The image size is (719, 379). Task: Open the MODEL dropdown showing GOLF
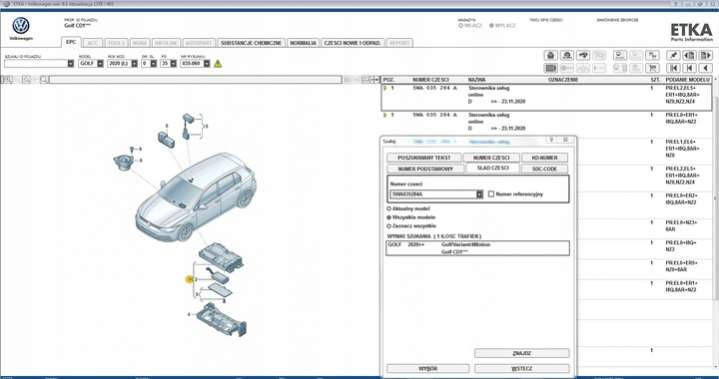(100, 64)
